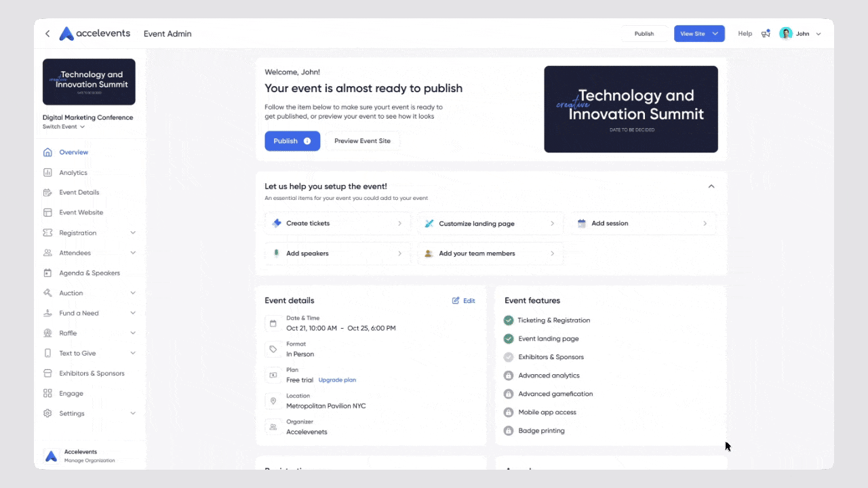Click the large Technology and Innovation Summit banner
The image size is (868, 488).
631,109
